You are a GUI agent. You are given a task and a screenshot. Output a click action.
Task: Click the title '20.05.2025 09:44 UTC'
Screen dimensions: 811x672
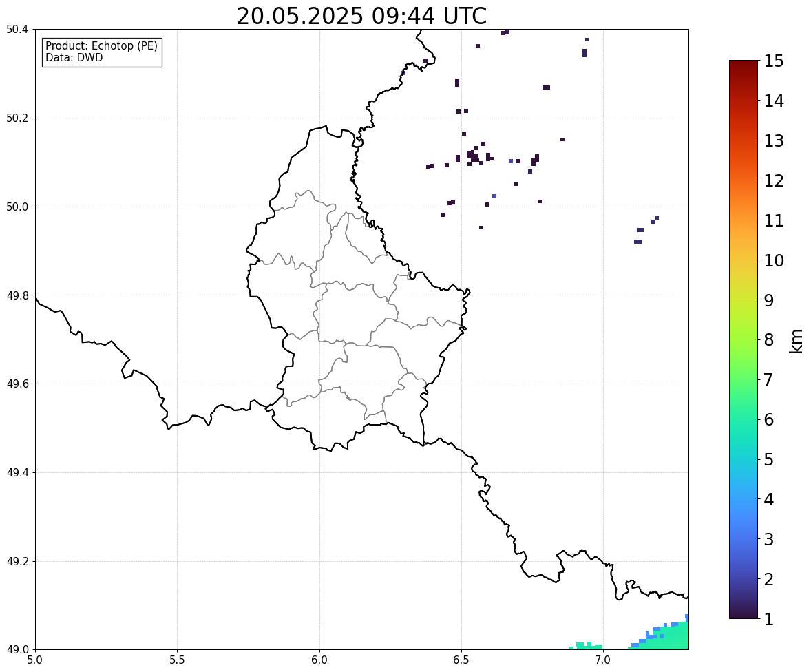361,16
